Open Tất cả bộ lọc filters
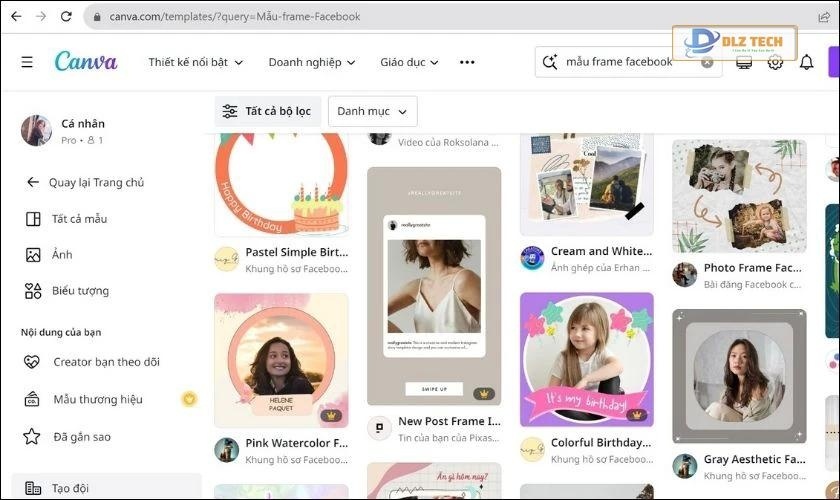 tap(268, 111)
